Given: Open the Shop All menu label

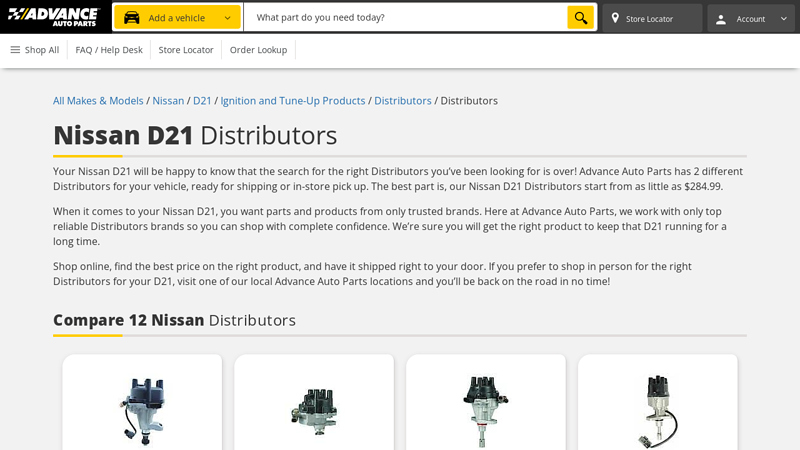Looking at the screenshot, I should tap(42, 50).
